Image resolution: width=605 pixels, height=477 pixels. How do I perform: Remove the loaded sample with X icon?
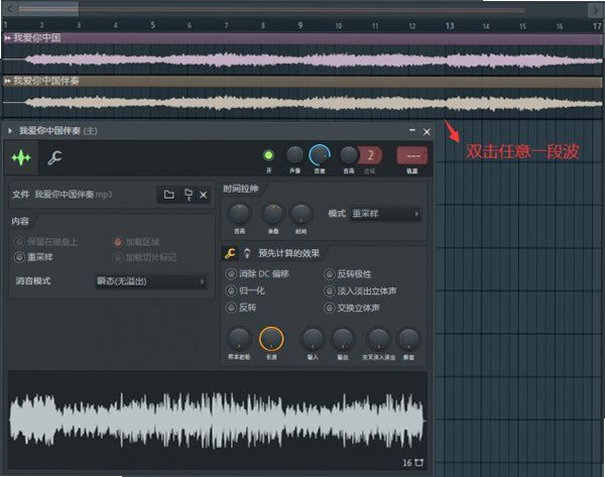(203, 195)
